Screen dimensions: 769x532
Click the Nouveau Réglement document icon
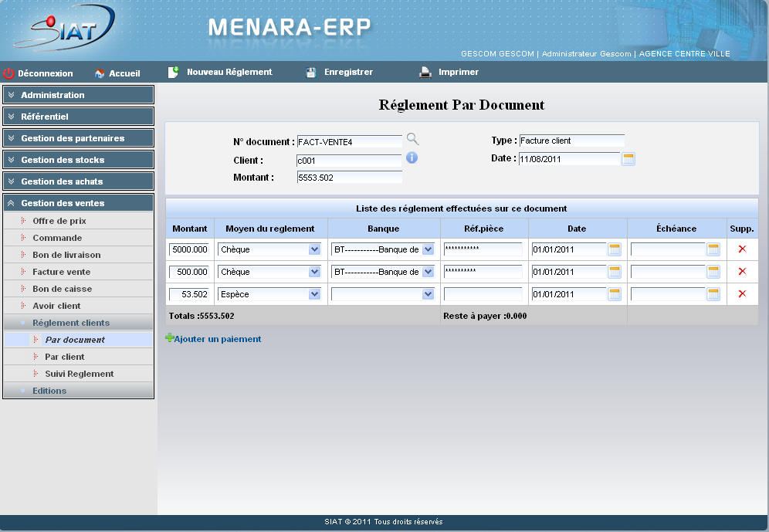pos(174,72)
